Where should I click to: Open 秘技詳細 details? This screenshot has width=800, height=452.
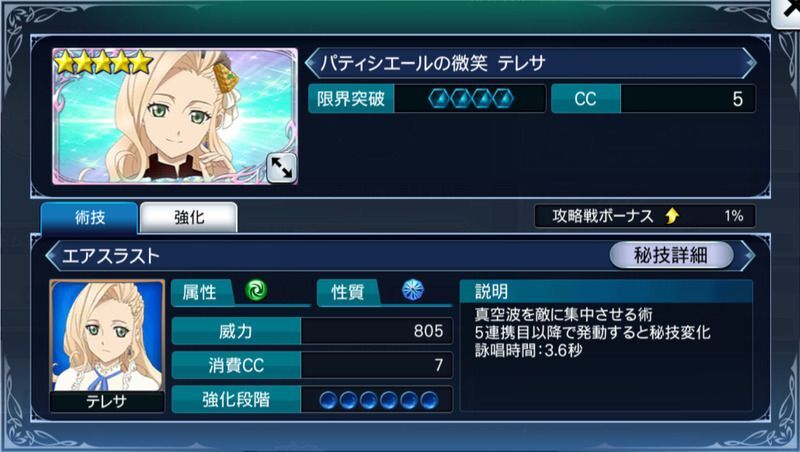click(671, 255)
